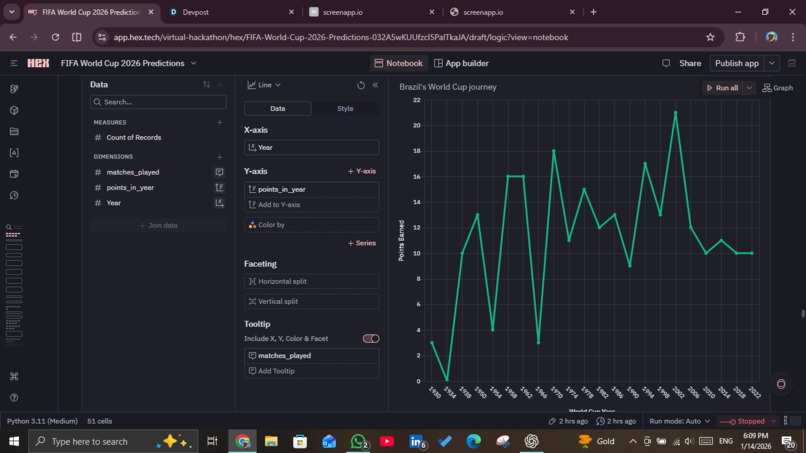
Task: Click the X-axis icon beside Year dimension
Action: tap(219, 203)
